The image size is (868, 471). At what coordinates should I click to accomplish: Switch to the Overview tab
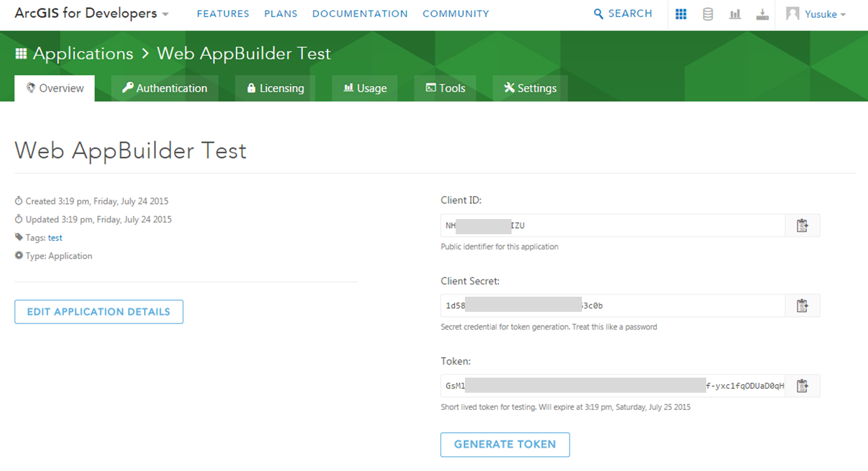click(x=55, y=88)
